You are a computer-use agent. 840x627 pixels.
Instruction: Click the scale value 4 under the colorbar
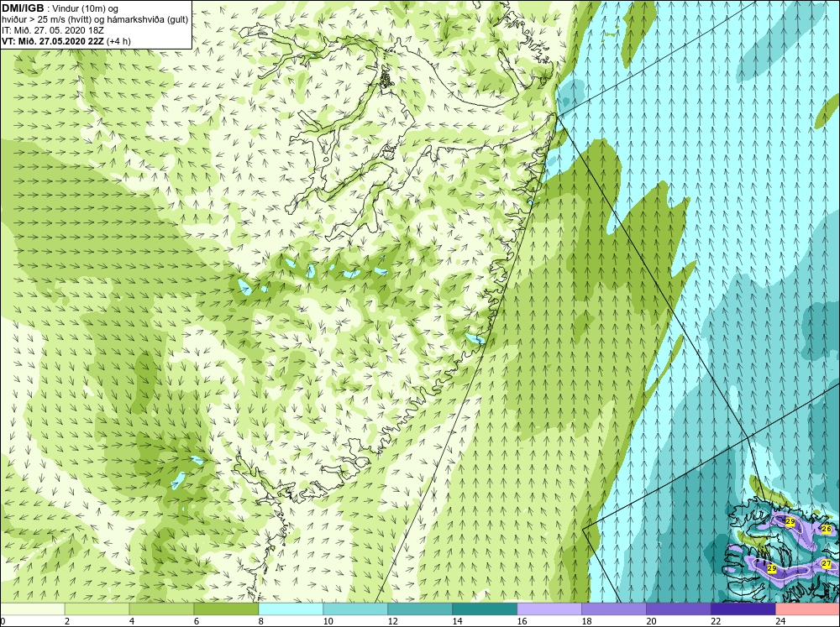click(x=132, y=621)
